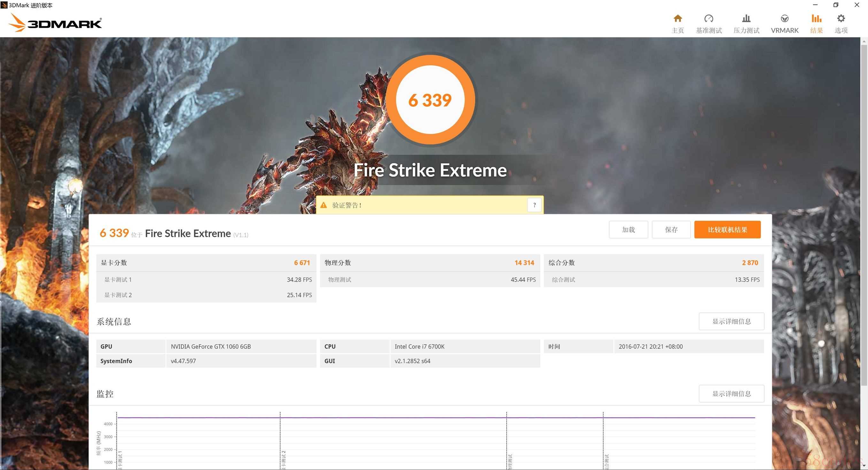Viewport: 868px width, 470px height.
Task: Click the 物理测试 value 45.44 FPS
Action: point(523,280)
